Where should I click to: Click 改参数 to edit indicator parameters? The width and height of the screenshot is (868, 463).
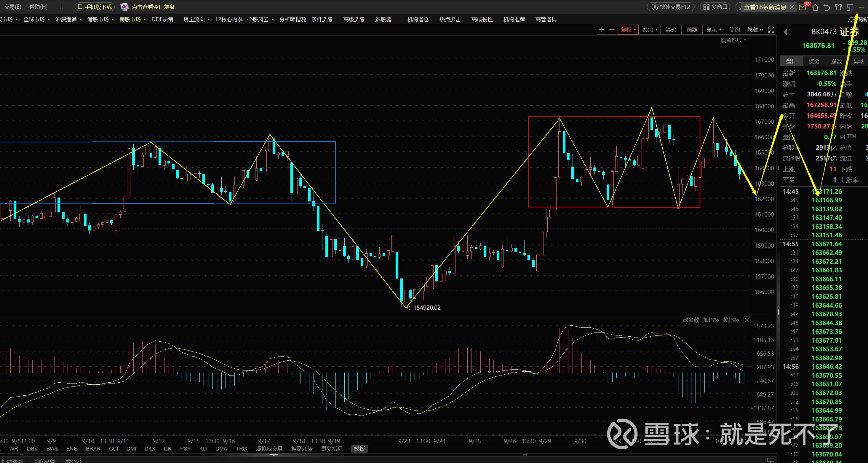click(691, 320)
